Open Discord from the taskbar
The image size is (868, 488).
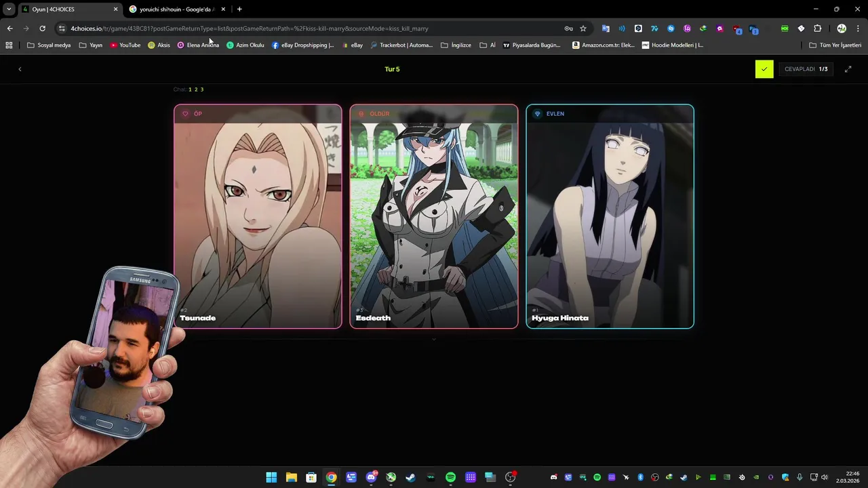(x=371, y=477)
